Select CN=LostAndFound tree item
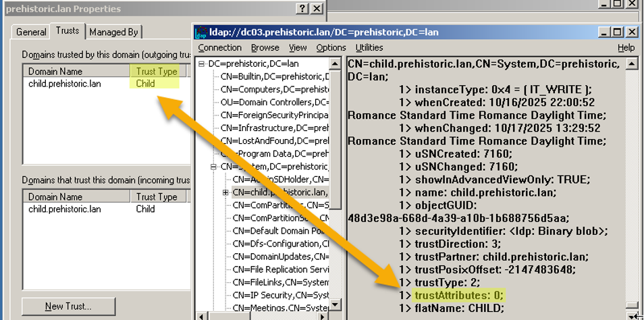This screenshot has height=320, width=644. (x=275, y=141)
